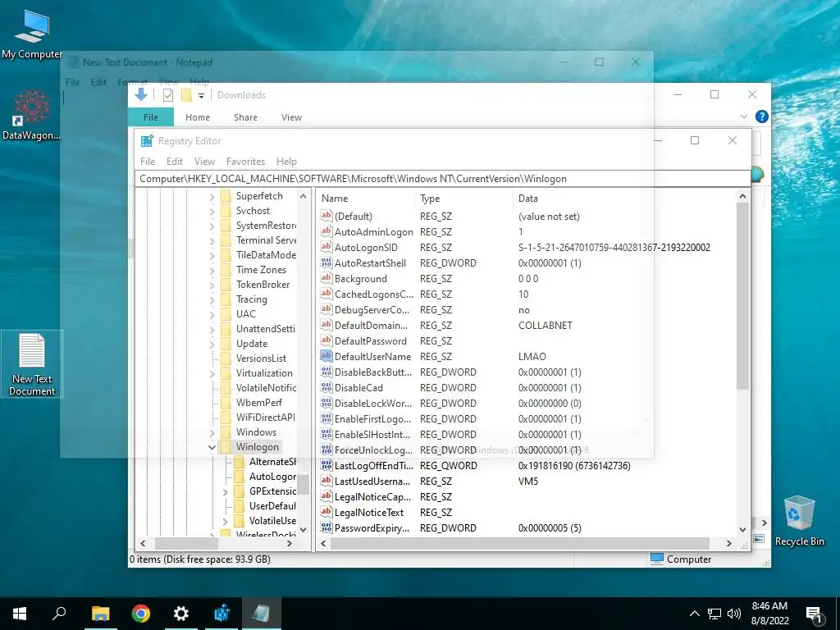Screen dimensions: 840x630
Task: Click Downloads window blue arrow icon
Action: click(x=141, y=95)
